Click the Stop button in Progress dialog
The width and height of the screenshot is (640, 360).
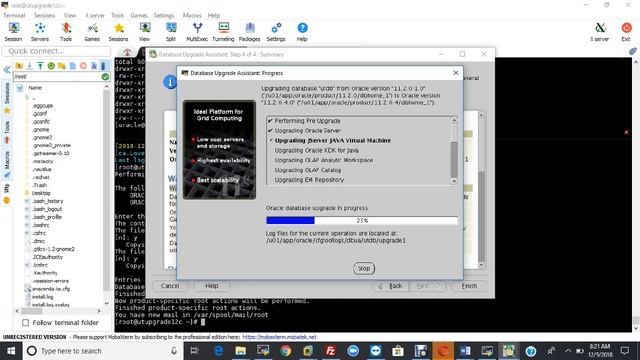pyautogui.click(x=364, y=269)
